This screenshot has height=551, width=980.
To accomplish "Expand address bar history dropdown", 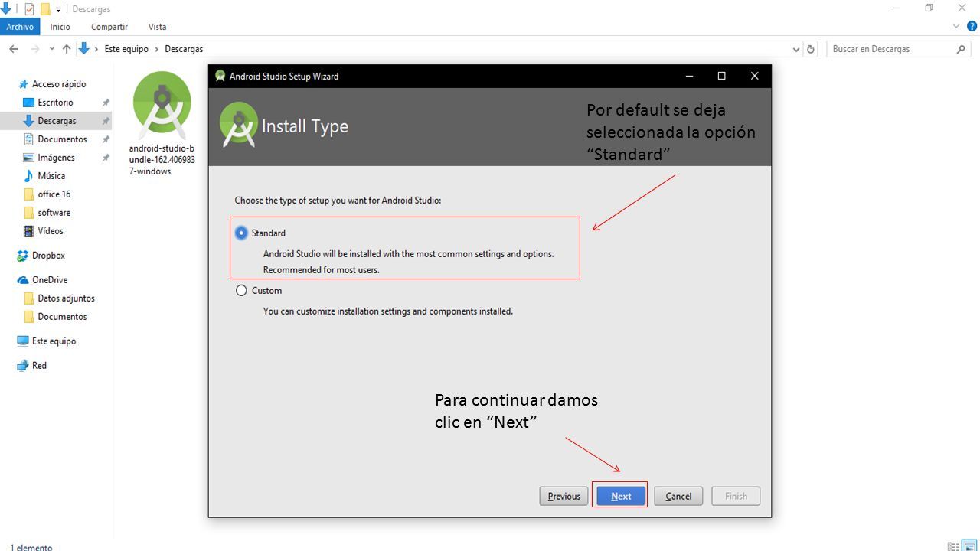I will (x=796, y=49).
